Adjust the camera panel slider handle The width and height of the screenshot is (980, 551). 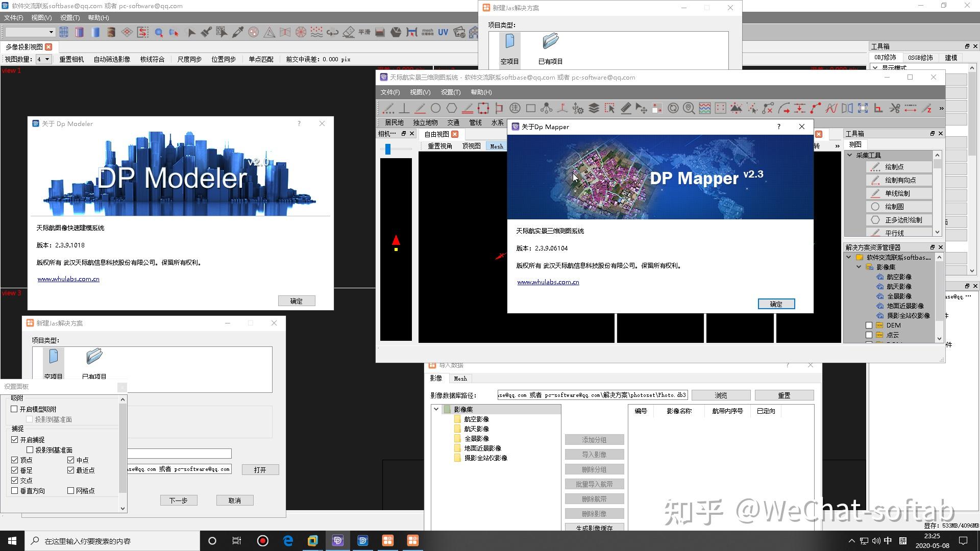pyautogui.click(x=388, y=149)
